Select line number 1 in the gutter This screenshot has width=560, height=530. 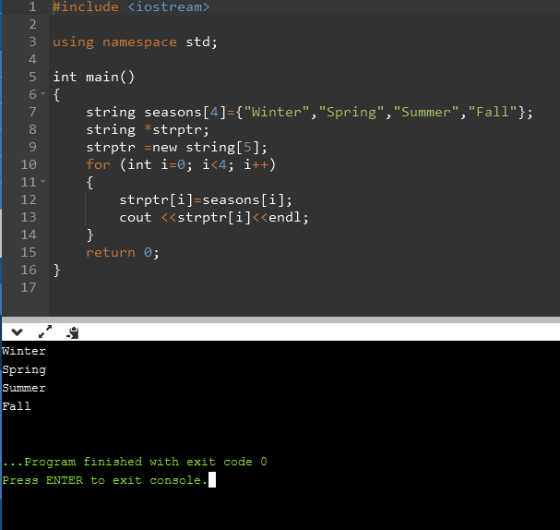[x=32, y=7]
